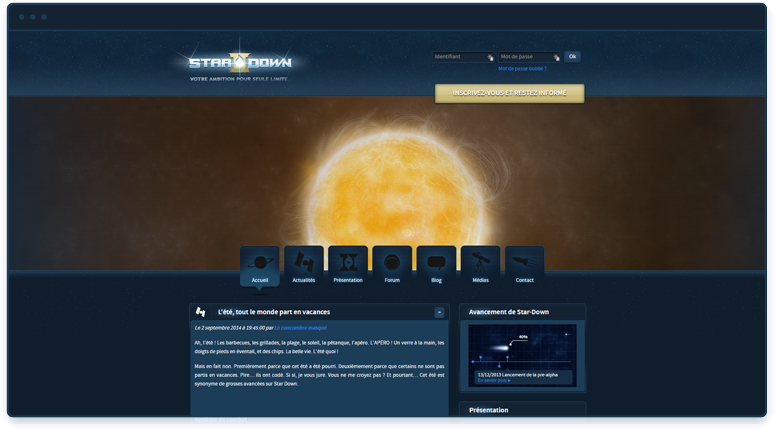
Task: Click the 40% marker on the progress timeline
Action: tap(523, 337)
